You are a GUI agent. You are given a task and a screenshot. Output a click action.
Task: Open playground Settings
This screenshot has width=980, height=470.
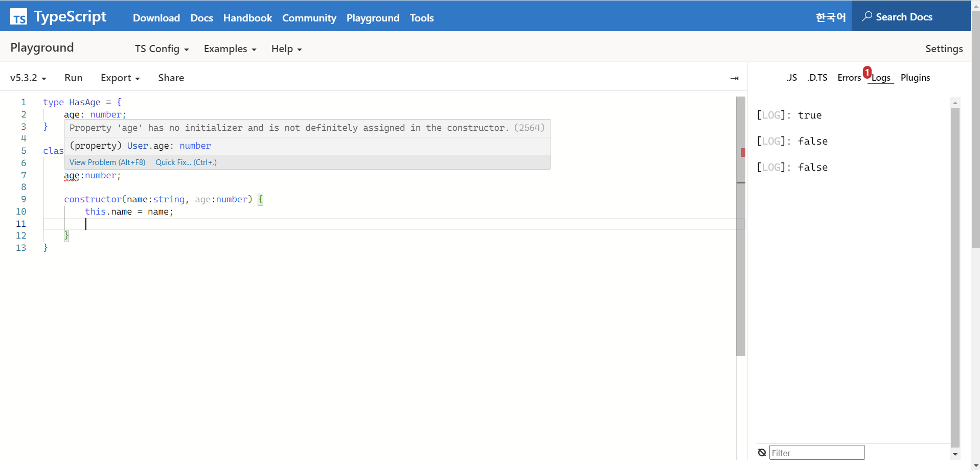pyautogui.click(x=944, y=49)
